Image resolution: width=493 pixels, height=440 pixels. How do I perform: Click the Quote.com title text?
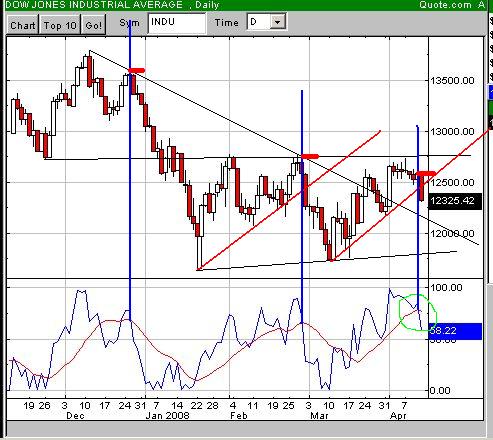coord(445,5)
